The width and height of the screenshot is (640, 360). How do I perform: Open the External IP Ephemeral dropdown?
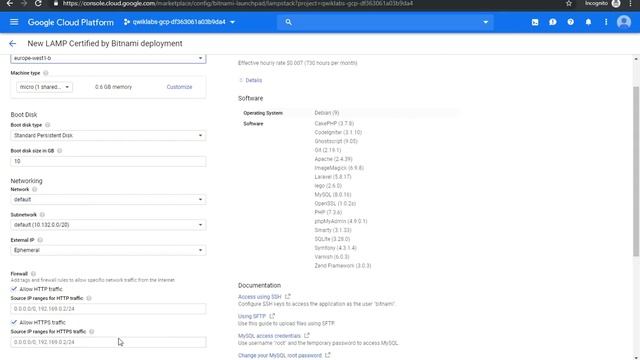pyautogui.click(x=108, y=250)
